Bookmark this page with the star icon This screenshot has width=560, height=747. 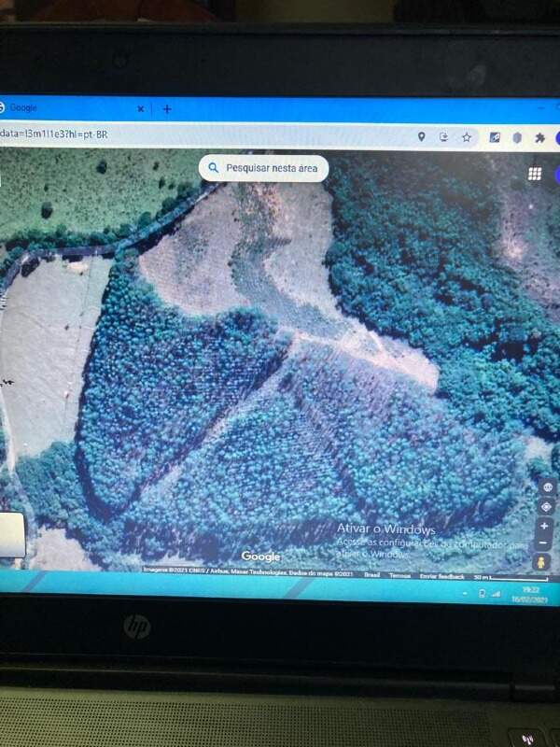pyautogui.click(x=467, y=137)
